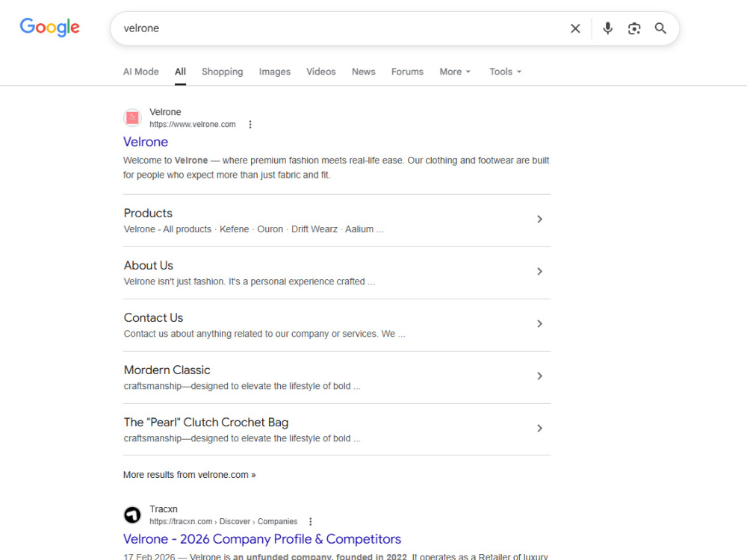Image resolution: width=747 pixels, height=560 pixels.
Task: Submit search with the magnifier icon
Action: click(660, 28)
